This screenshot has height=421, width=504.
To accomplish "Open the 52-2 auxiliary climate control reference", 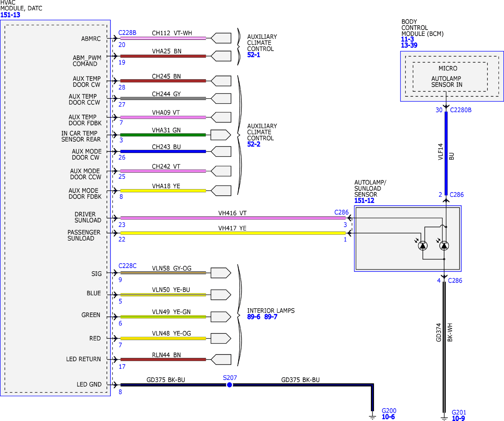I will [254, 144].
